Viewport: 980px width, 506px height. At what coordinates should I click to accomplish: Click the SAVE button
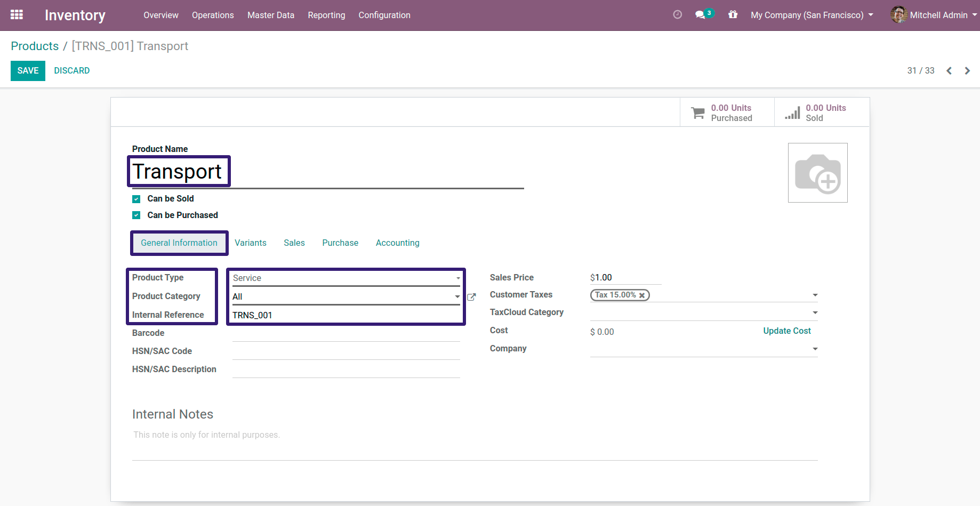[x=28, y=71]
